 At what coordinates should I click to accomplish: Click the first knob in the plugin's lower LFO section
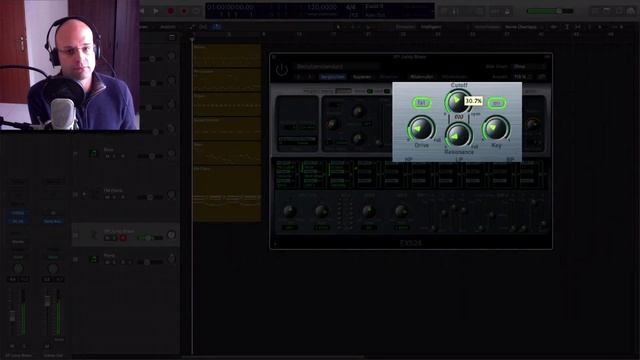click(x=289, y=211)
